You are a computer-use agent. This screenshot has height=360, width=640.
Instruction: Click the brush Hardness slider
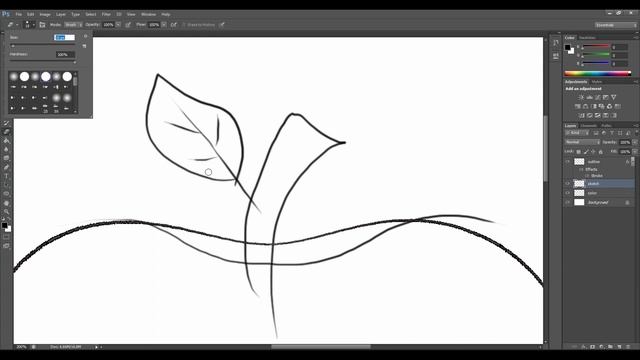tap(42, 62)
